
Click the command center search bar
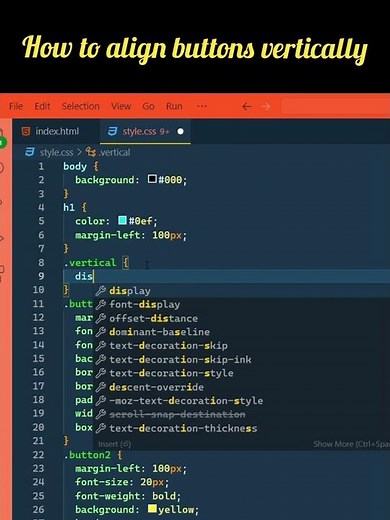336,107
